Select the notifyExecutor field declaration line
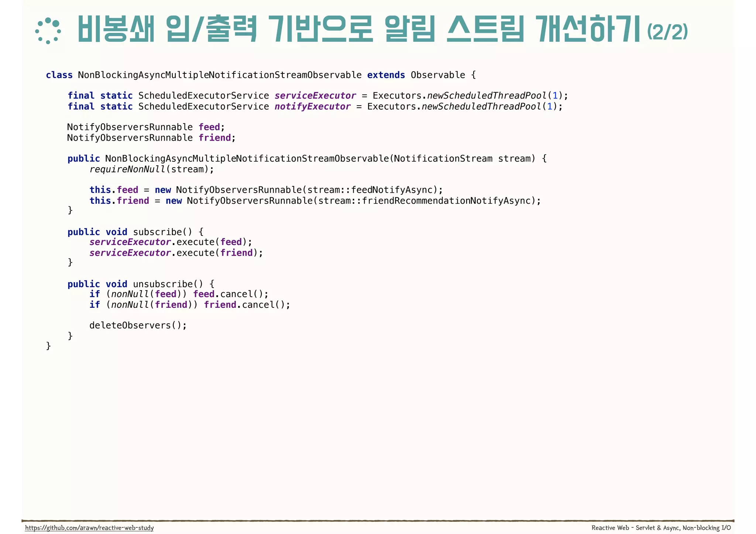 tap(315, 106)
